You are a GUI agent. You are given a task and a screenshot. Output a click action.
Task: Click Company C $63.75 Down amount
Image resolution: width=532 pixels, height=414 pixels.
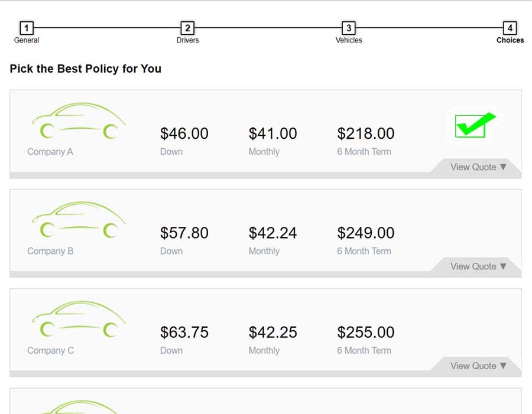coord(184,332)
